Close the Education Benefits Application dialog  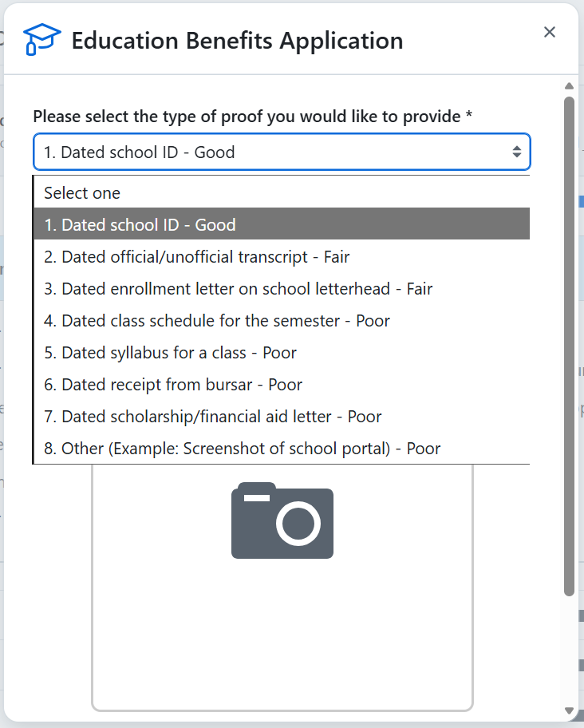click(x=550, y=32)
